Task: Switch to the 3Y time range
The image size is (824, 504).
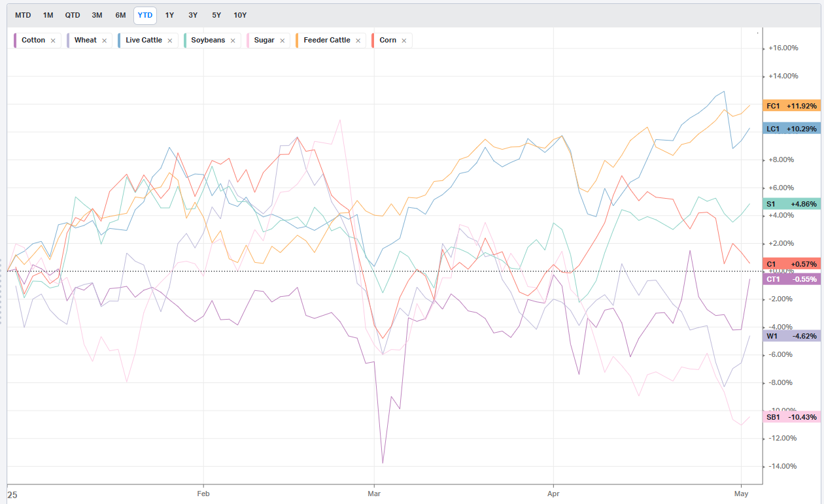Action: [x=193, y=15]
